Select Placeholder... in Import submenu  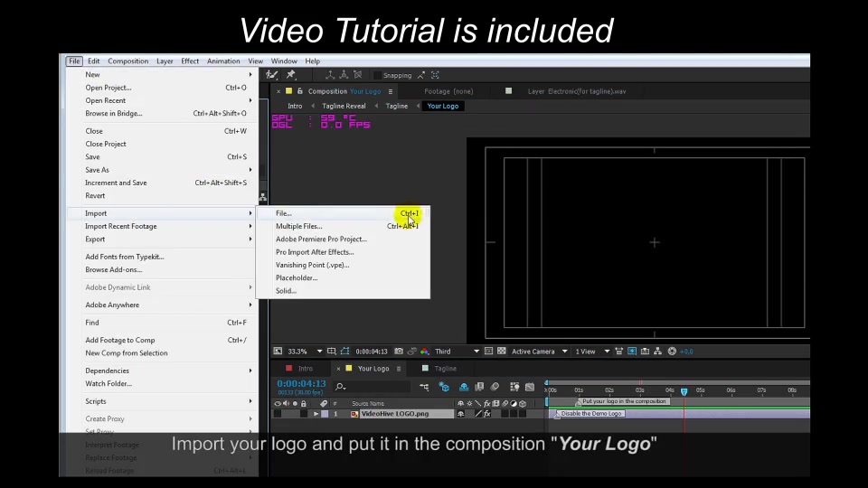point(343,277)
